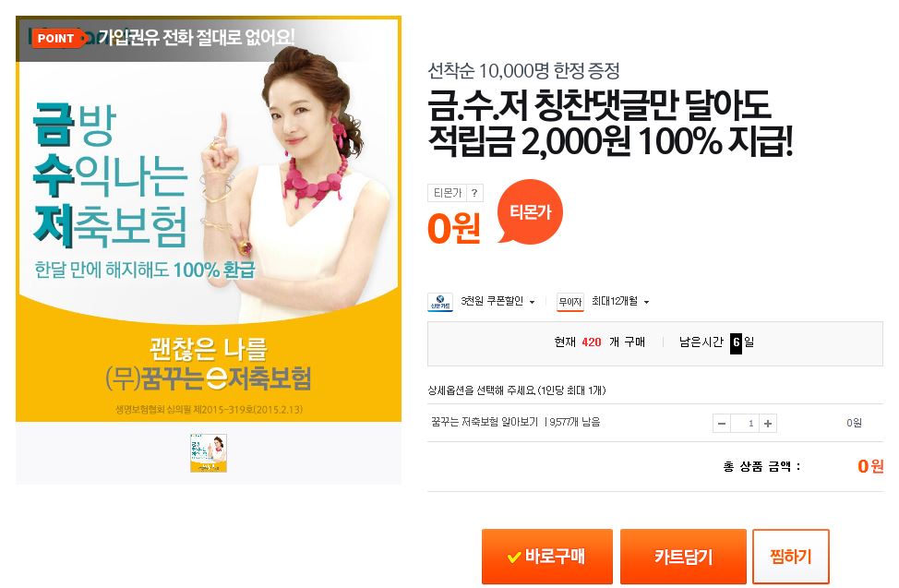The image size is (899, 588).
Task: Click the orange 티몬가 speech bubble
Action: pos(530,211)
